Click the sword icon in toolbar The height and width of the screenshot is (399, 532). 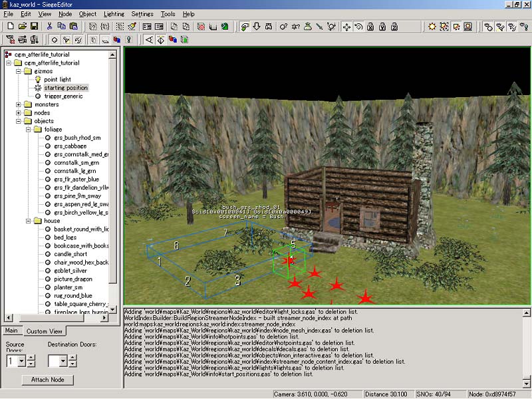pyautogui.click(x=320, y=27)
